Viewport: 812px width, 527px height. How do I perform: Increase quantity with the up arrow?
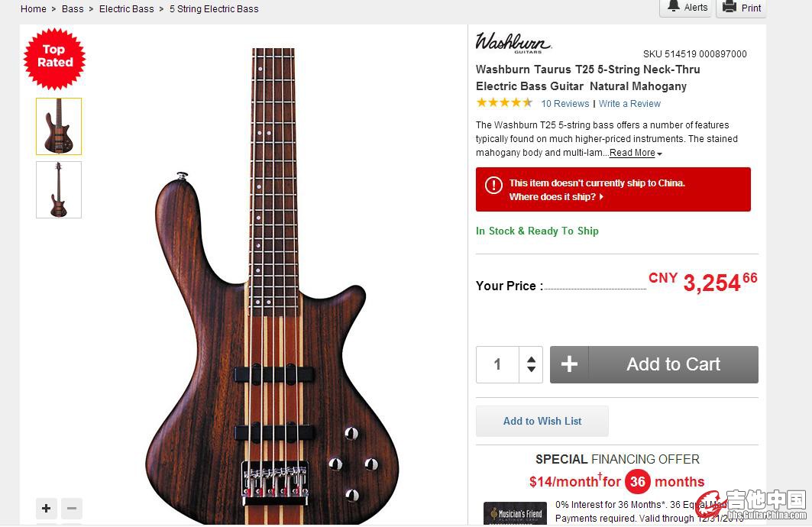(x=531, y=359)
